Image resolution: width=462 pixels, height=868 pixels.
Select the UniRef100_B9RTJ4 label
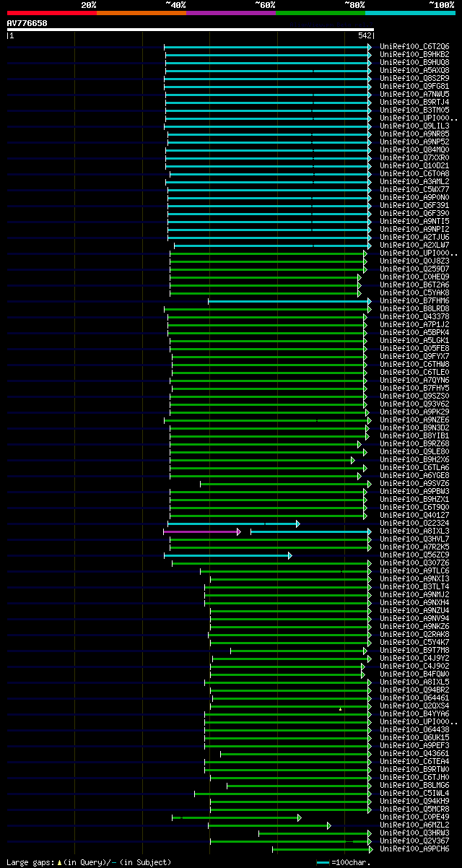[415, 103]
